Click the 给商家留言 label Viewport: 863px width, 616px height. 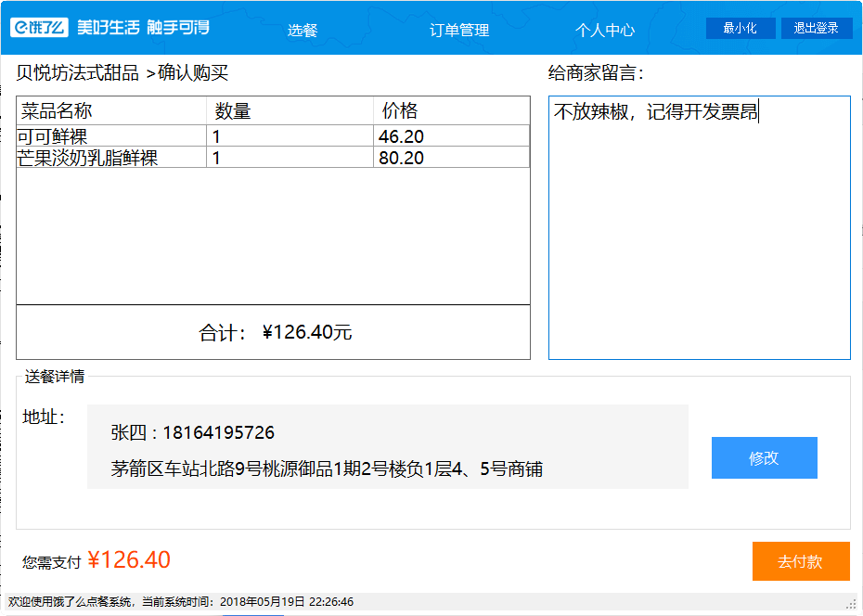(x=596, y=72)
